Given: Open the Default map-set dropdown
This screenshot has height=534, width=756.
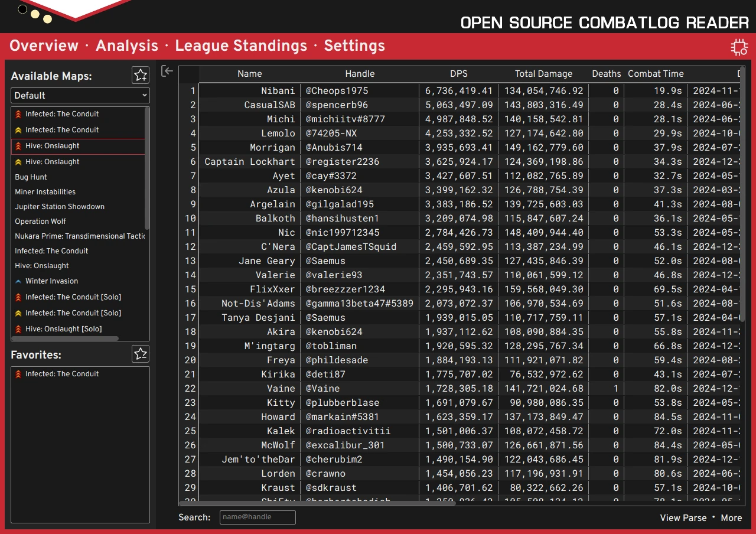Looking at the screenshot, I should 80,95.
